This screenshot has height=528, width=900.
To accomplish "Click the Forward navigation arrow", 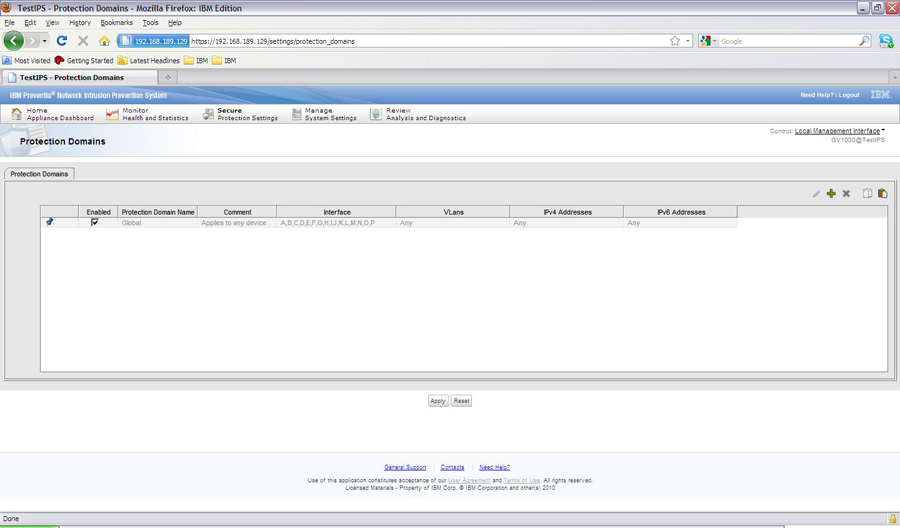I will [32, 41].
